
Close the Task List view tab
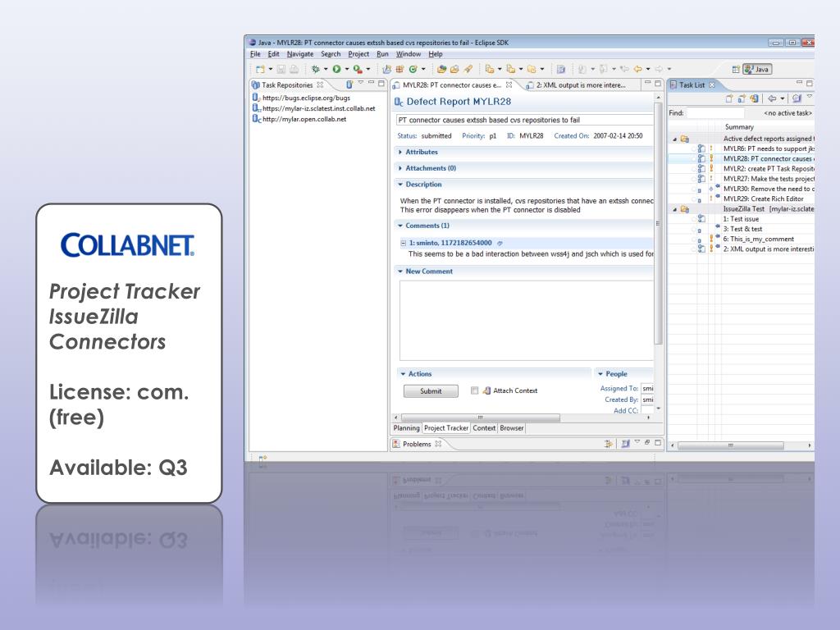pos(712,84)
